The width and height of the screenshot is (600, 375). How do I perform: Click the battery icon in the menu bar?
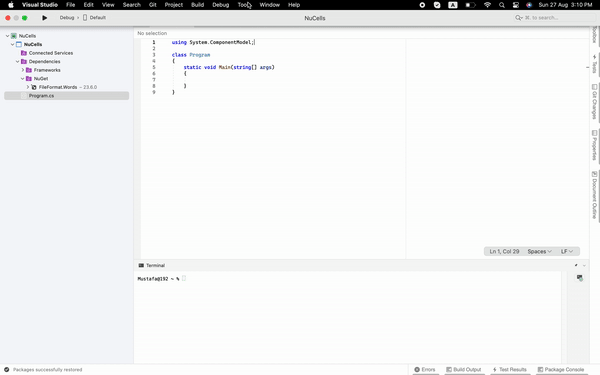pos(470,5)
